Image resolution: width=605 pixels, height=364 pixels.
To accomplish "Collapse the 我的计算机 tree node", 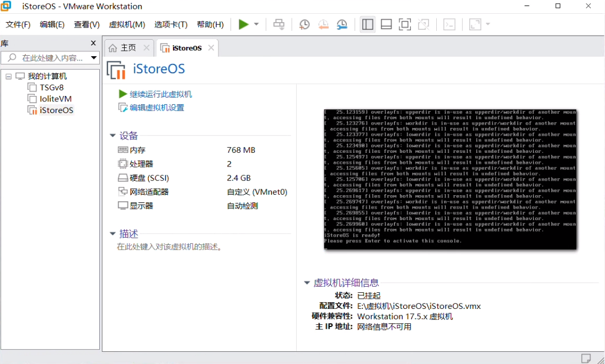I will 8,76.
